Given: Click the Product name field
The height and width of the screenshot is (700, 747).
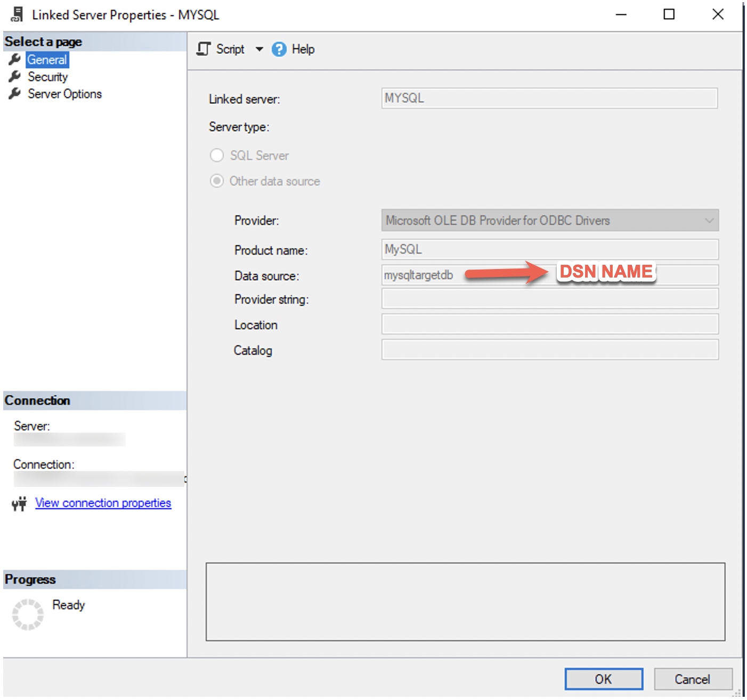Looking at the screenshot, I should point(550,249).
